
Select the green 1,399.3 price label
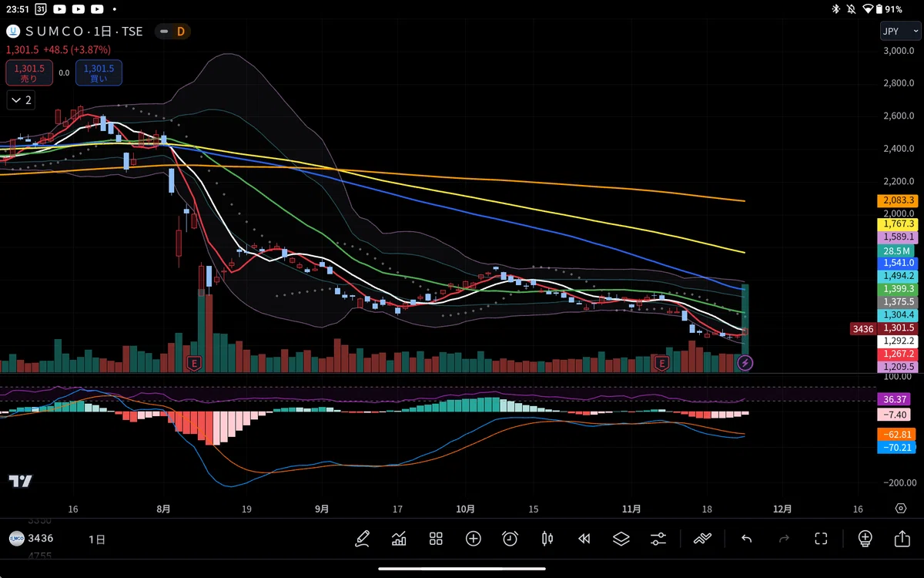coord(899,288)
